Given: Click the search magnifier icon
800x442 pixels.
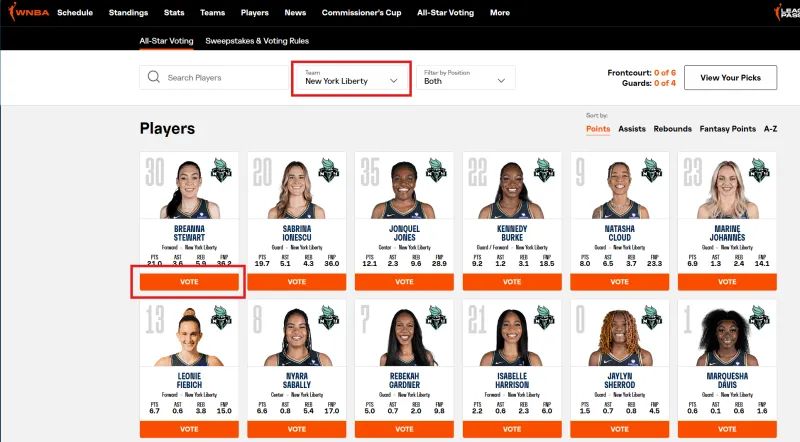Looking at the screenshot, I should coord(154,77).
